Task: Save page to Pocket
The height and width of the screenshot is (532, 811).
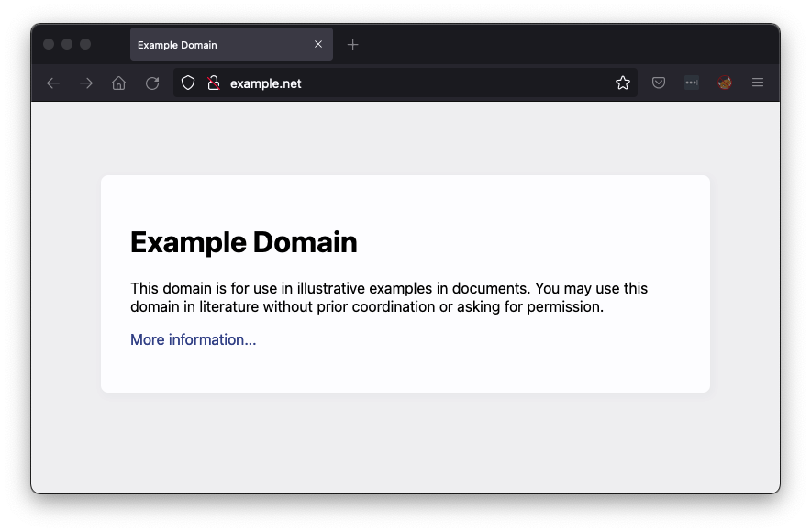Action: click(x=659, y=83)
